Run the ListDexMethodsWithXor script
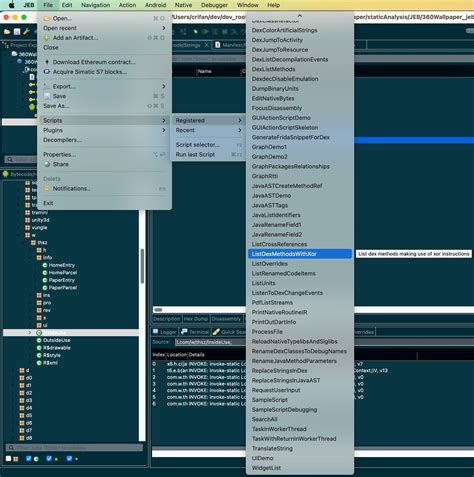 [x=300, y=254]
